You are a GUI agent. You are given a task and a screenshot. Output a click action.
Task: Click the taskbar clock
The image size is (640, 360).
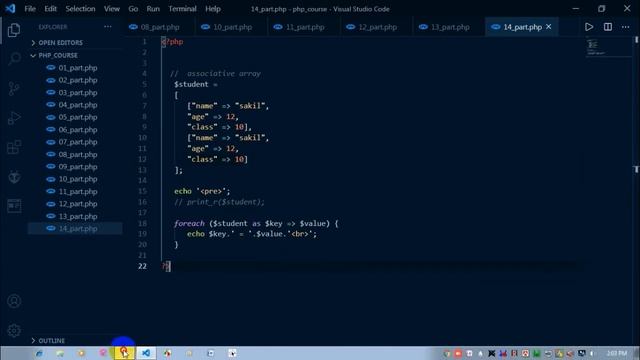617,353
